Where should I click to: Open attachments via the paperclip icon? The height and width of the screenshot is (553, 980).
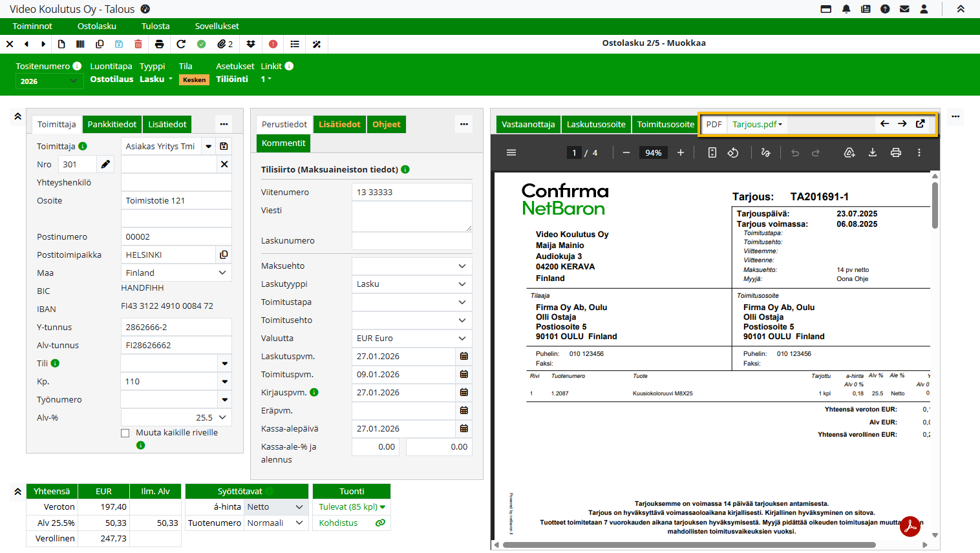click(x=224, y=44)
